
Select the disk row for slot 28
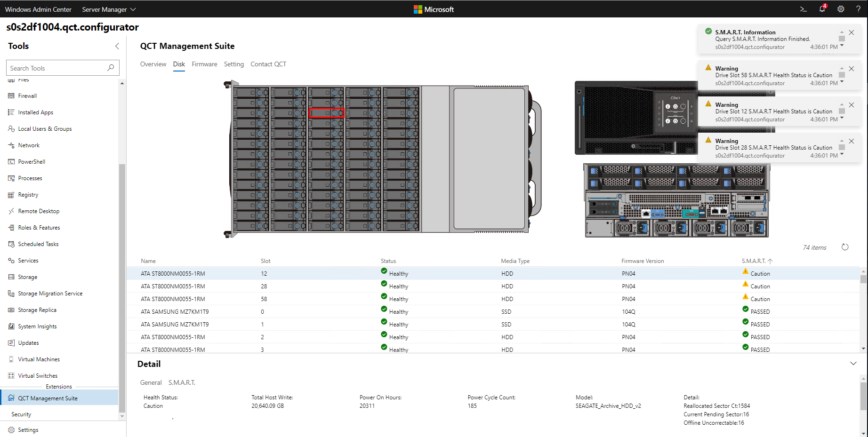tap(493, 286)
